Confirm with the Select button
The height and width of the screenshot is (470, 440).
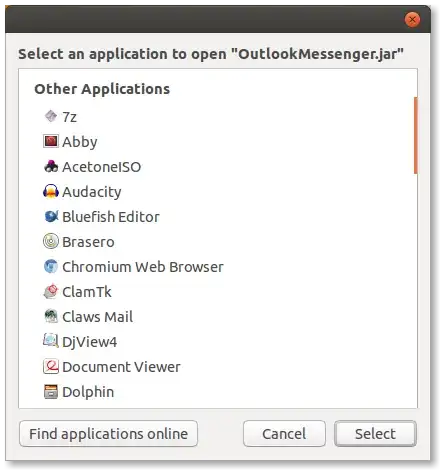pos(375,434)
